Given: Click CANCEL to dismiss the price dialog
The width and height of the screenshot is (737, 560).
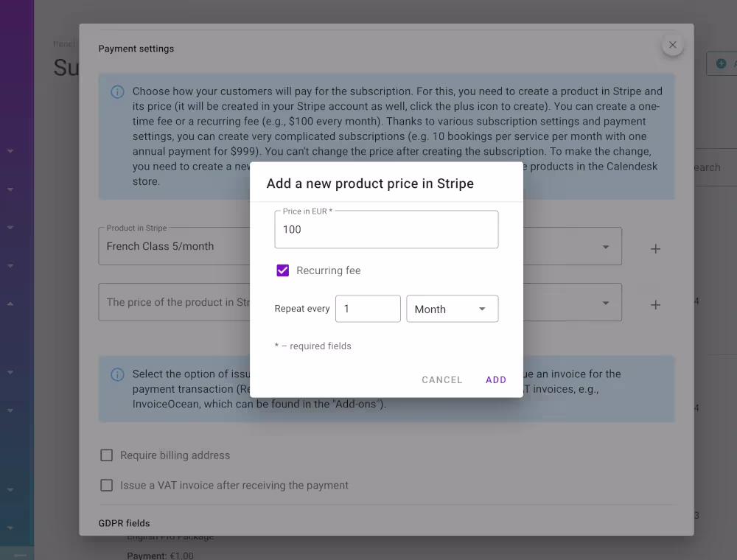Looking at the screenshot, I should [441, 379].
